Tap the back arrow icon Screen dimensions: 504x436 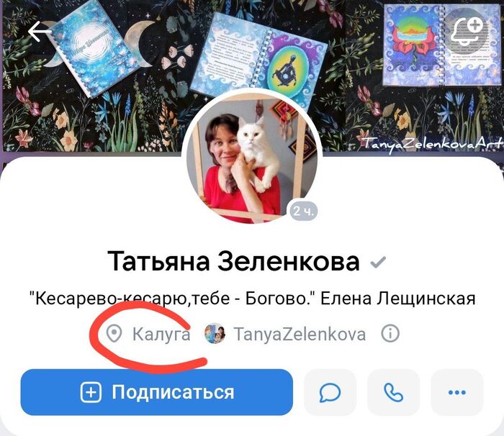(40, 32)
